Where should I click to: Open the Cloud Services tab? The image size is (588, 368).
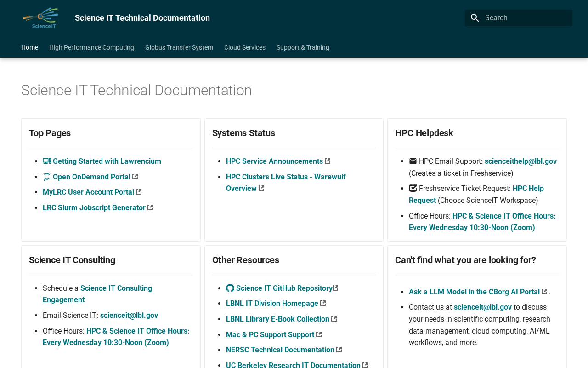(x=245, y=47)
